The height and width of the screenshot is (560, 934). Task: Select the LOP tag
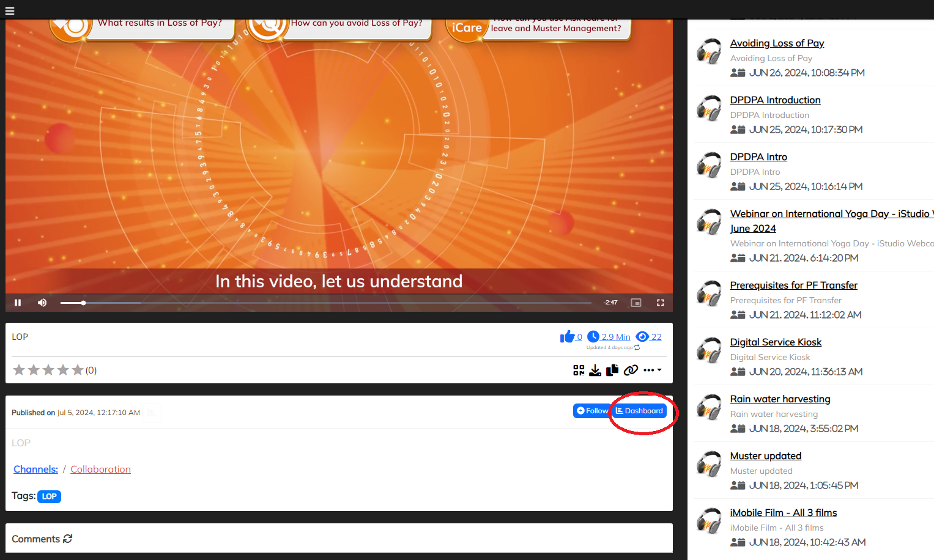pyautogui.click(x=50, y=496)
